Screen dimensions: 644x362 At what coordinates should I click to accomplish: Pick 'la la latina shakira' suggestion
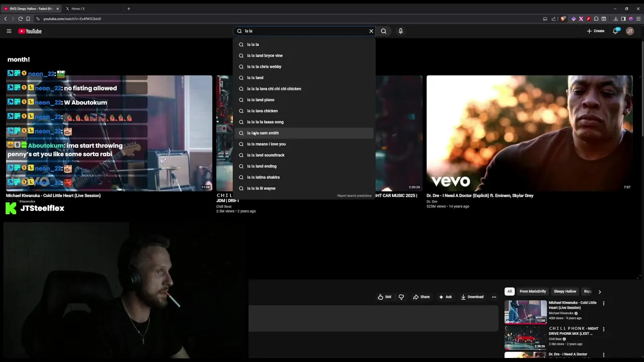click(304, 177)
